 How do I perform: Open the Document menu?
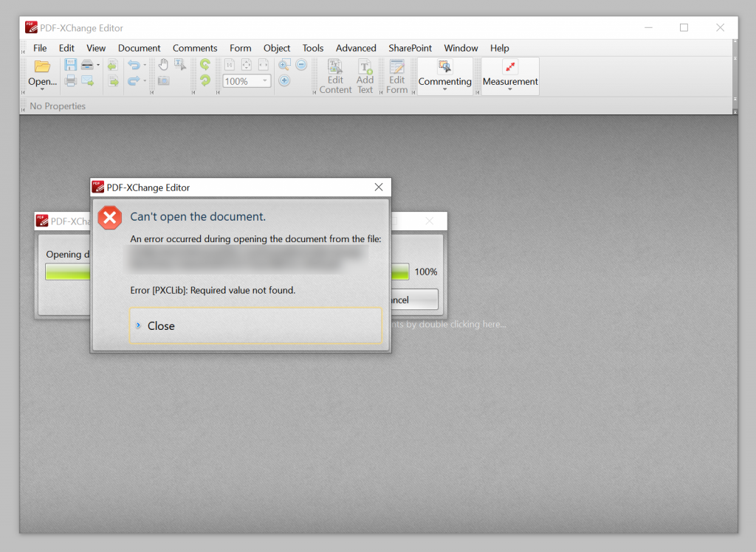139,48
